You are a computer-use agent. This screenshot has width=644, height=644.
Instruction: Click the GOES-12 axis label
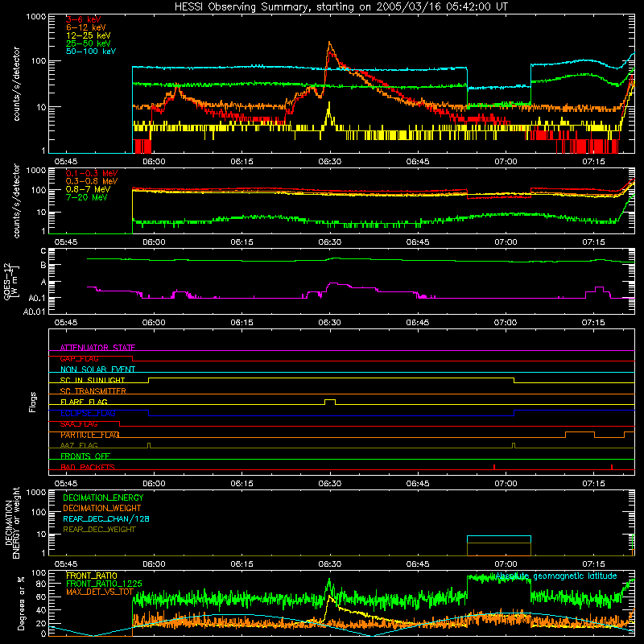click(11, 281)
